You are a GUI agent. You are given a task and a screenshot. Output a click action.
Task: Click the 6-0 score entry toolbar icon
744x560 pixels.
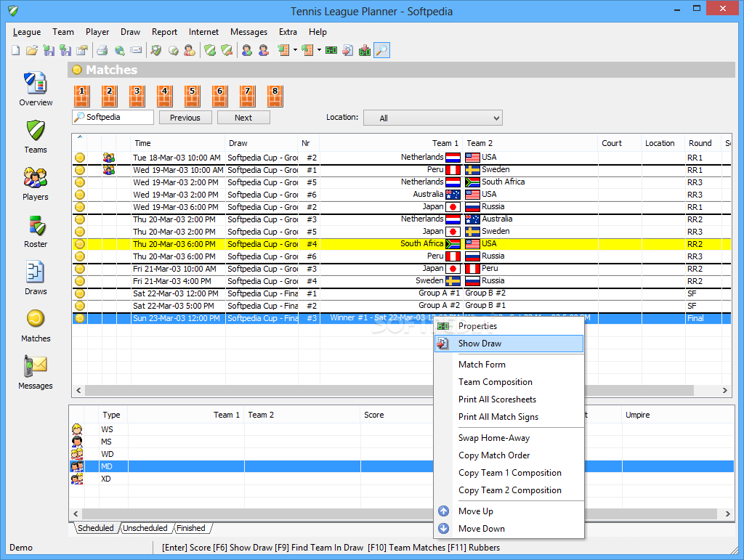[x=331, y=50]
